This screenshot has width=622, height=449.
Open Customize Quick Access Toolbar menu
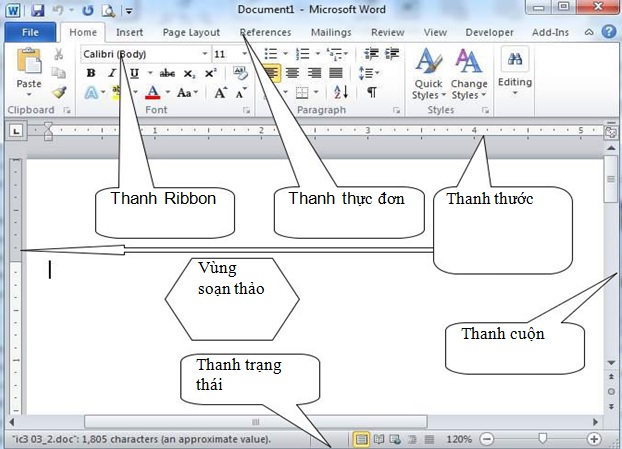[x=129, y=11]
